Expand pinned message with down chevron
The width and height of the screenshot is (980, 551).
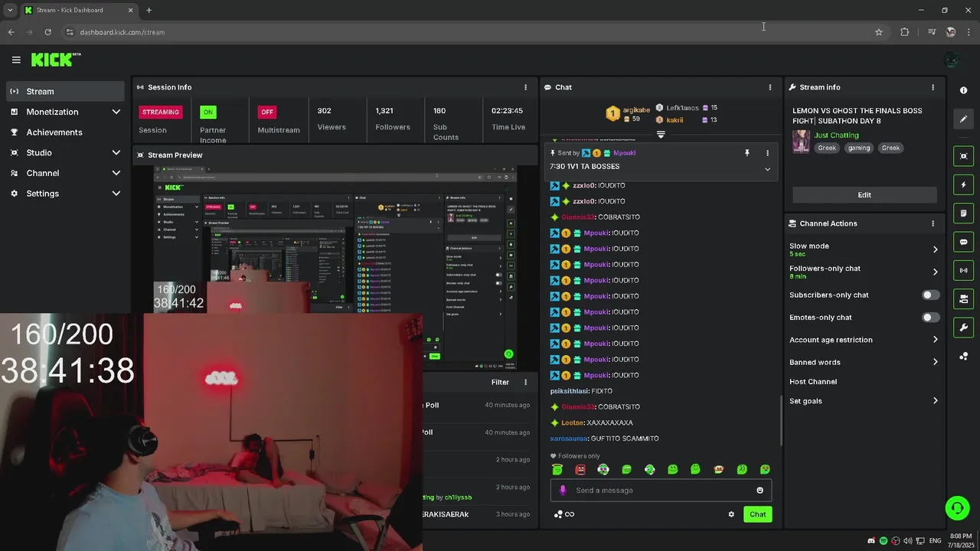(767, 169)
